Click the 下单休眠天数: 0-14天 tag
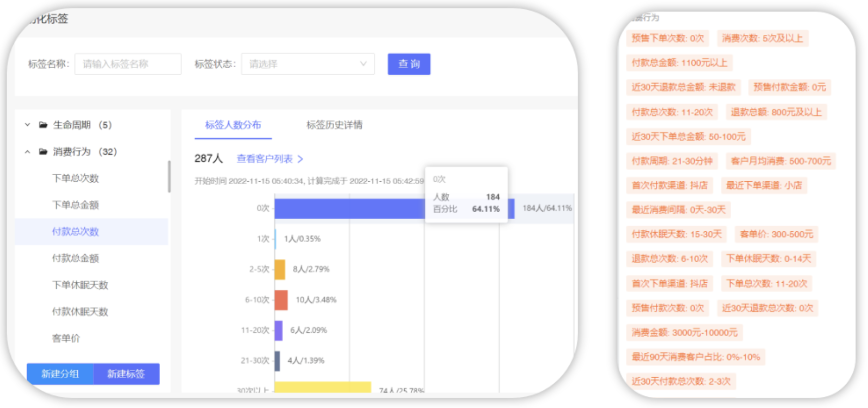Screen dimensions: 868x408 tap(768, 259)
